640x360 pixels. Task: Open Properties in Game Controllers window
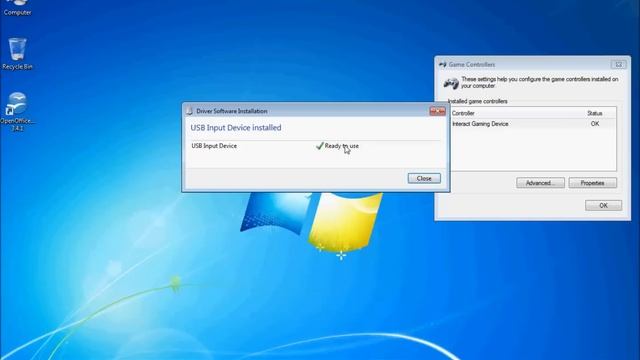click(x=593, y=183)
